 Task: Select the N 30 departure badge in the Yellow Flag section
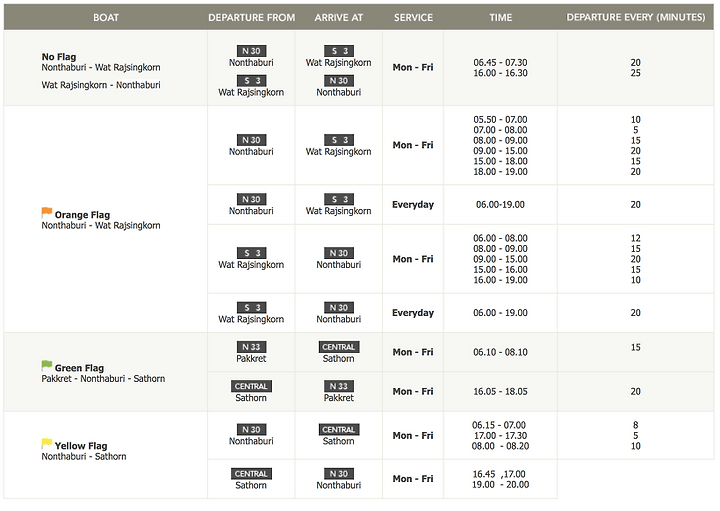(x=251, y=430)
